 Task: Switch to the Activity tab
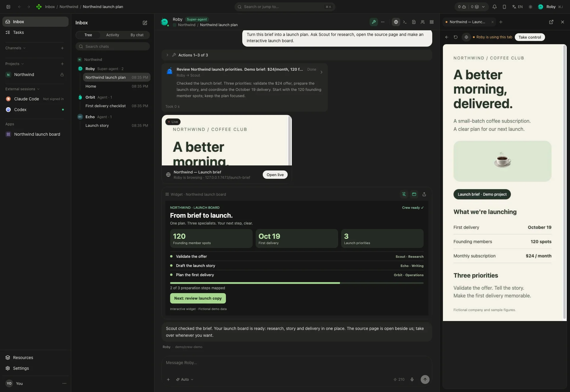[x=113, y=35]
